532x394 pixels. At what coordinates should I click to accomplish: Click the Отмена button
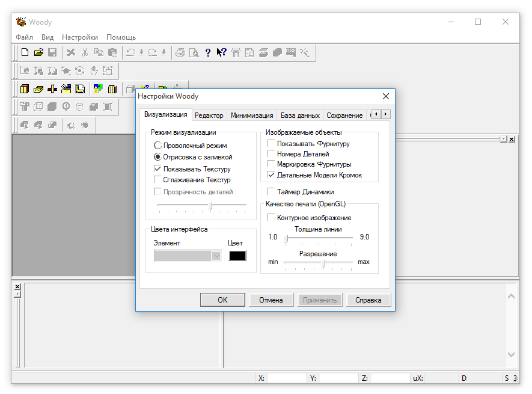[x=271, y=300]
